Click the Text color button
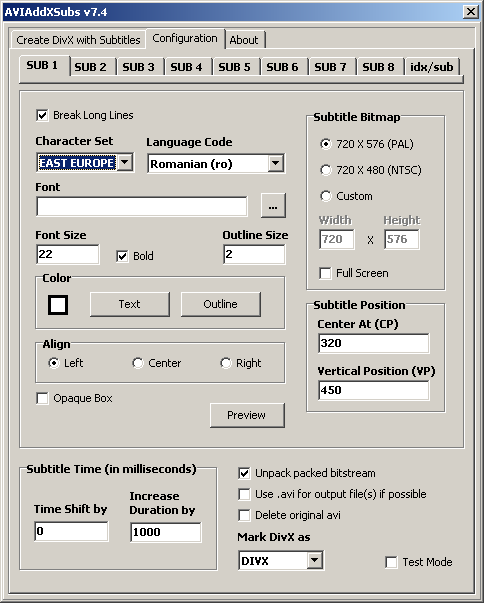484x603 pixels. click(x=130, y=304)
